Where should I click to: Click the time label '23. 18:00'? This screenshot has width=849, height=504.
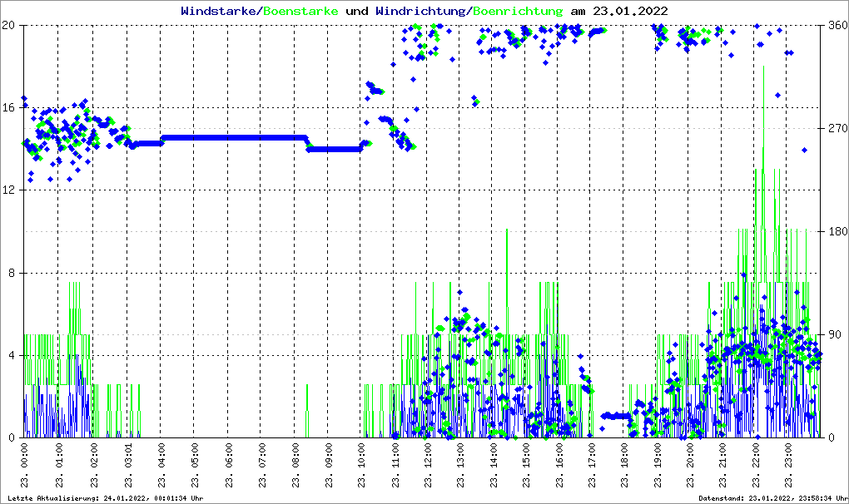(x=624, y=465)
